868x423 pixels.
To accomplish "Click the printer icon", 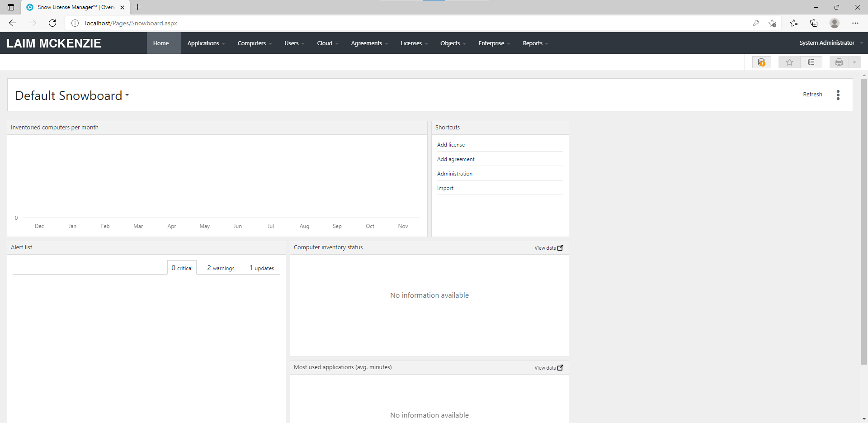I will pos(839,62).
